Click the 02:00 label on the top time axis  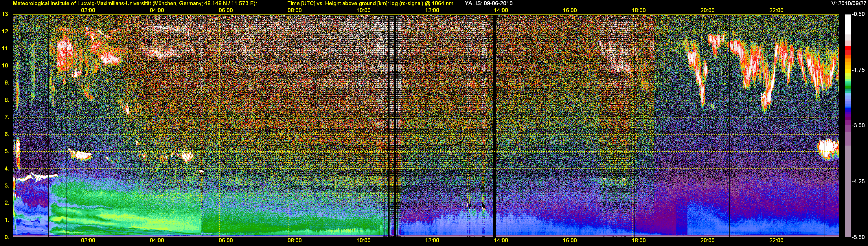click(x=88, y=10)
